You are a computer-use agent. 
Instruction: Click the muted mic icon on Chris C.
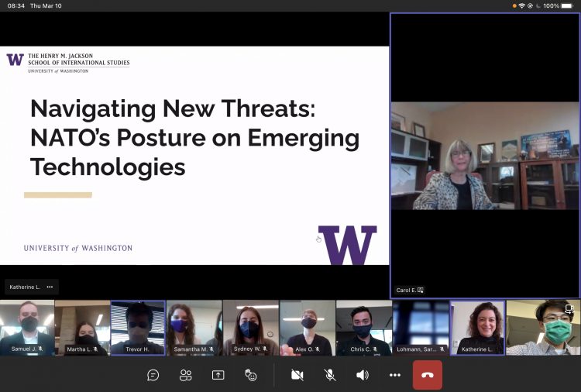point(375,349)
